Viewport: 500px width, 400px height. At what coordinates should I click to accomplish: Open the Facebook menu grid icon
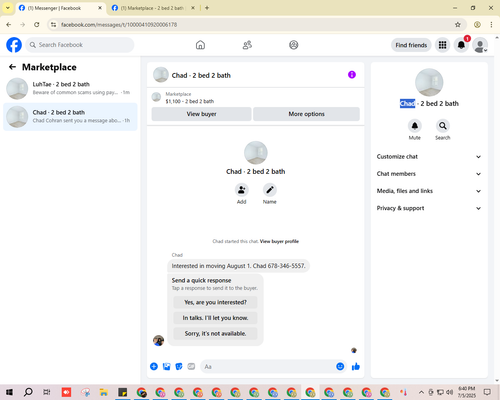(x=442, y=45)
